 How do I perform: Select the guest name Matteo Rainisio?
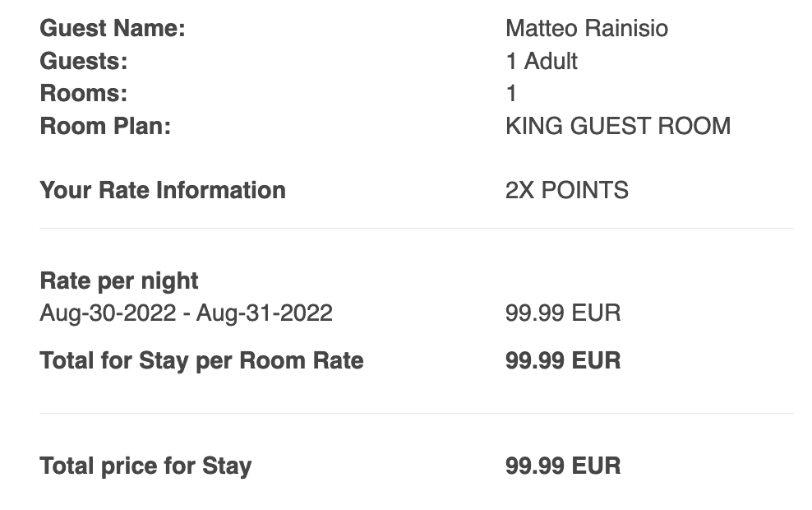point(587,28)
